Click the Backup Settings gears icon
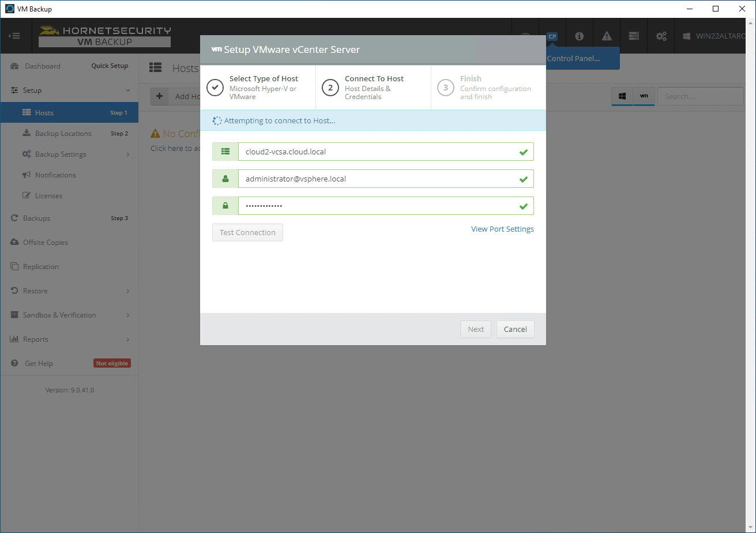The image size is (756, 533). click(x=27, y=154)
